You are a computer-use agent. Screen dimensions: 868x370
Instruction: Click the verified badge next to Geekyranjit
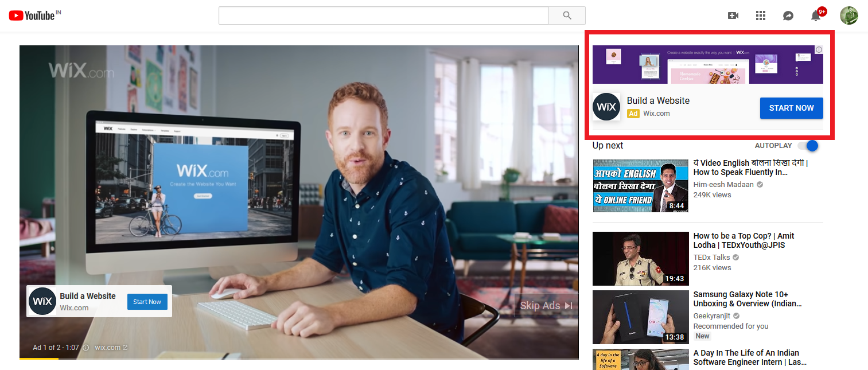point(736,316)
